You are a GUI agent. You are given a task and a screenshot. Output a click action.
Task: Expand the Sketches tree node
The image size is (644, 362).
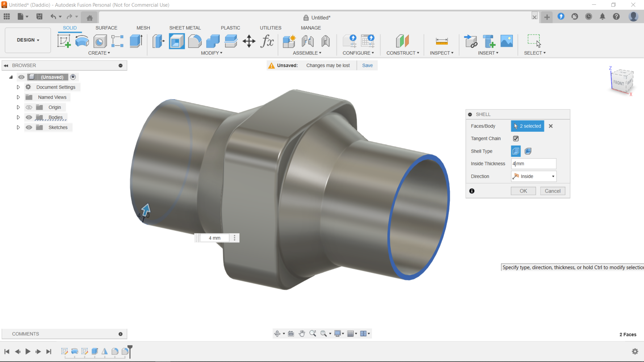18,127
